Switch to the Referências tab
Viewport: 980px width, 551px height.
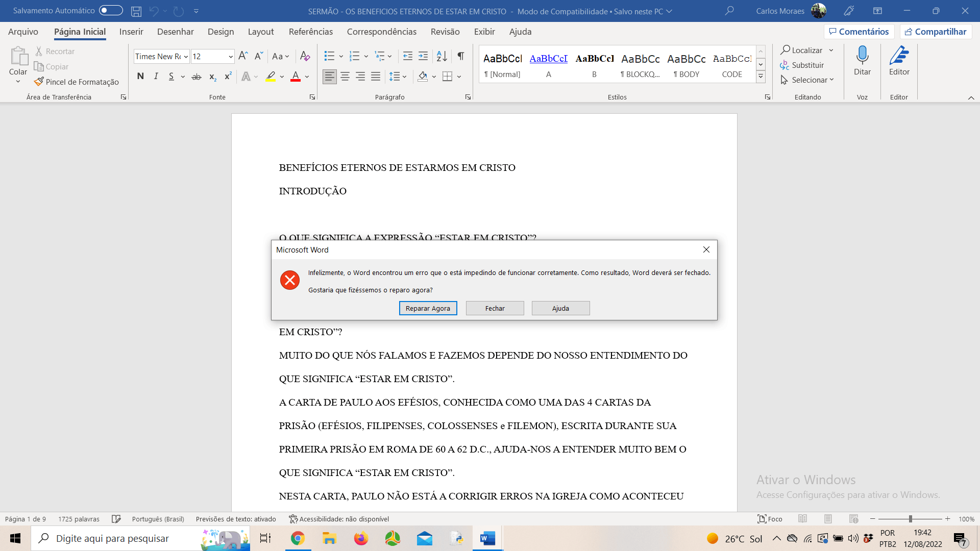pos(310,32)
